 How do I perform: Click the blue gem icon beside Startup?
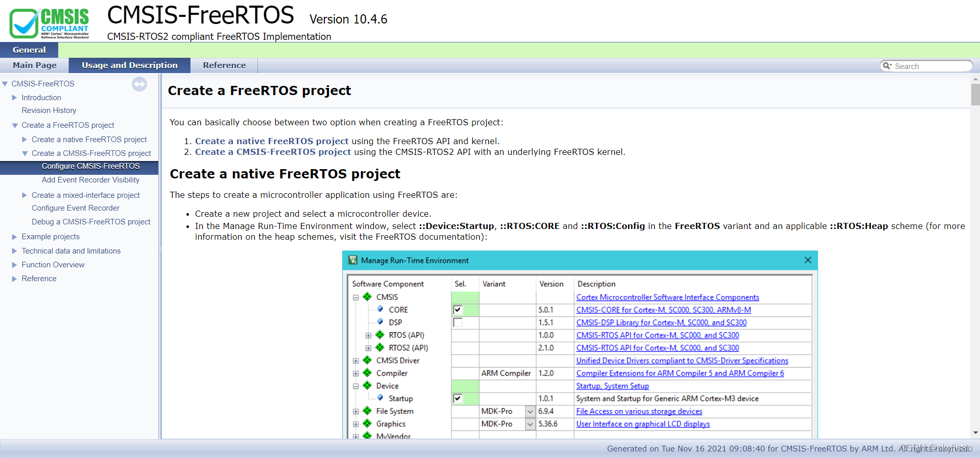coord(380,398)
